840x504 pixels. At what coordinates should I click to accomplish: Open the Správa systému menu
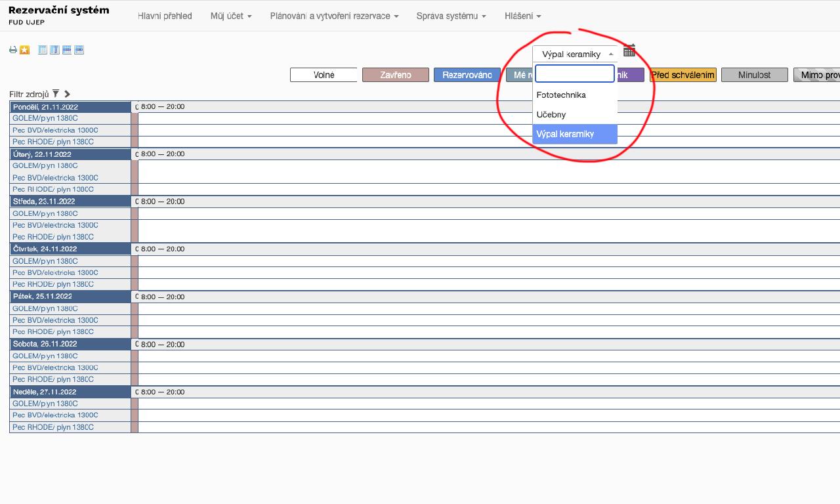451,16
